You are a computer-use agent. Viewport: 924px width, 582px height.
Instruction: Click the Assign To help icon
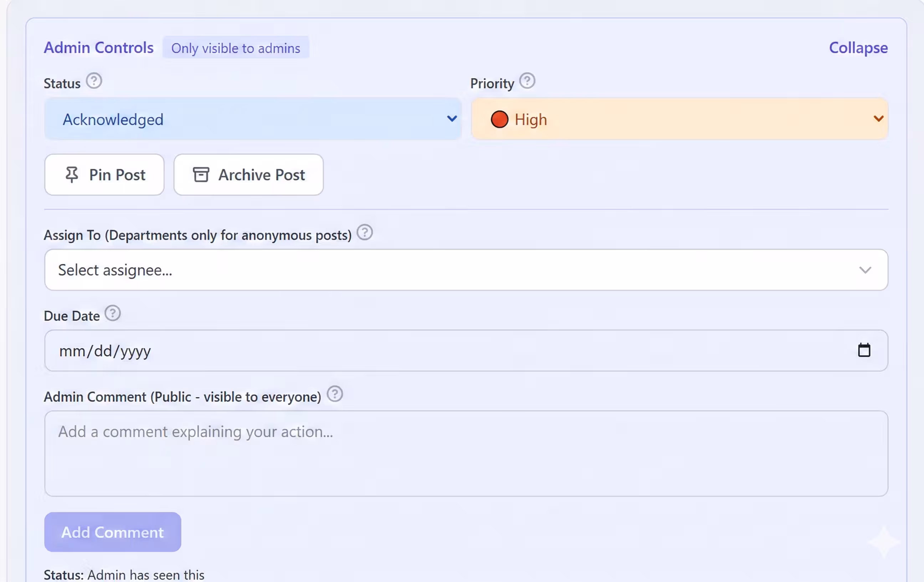365,232
